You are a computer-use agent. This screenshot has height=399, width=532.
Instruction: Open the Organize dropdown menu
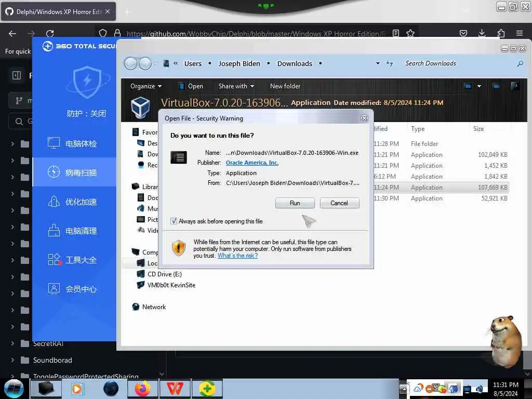[146, 86]
